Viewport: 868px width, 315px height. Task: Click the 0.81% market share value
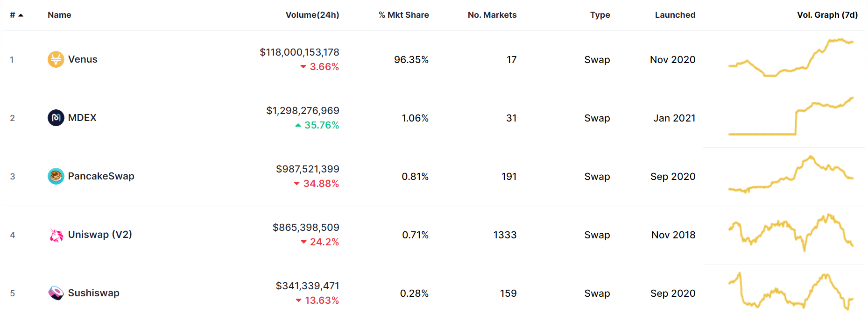(415, 177)
